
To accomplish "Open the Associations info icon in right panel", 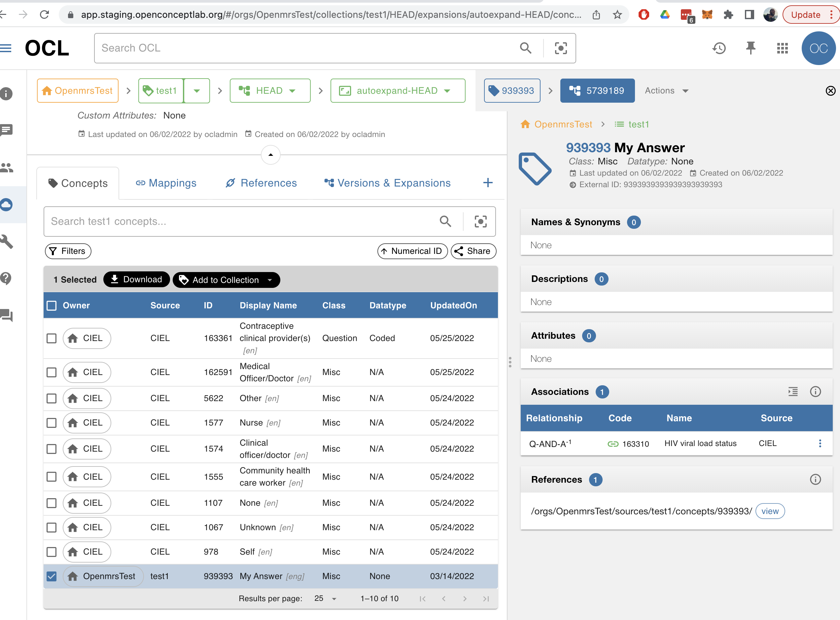I will click(816, 392).
